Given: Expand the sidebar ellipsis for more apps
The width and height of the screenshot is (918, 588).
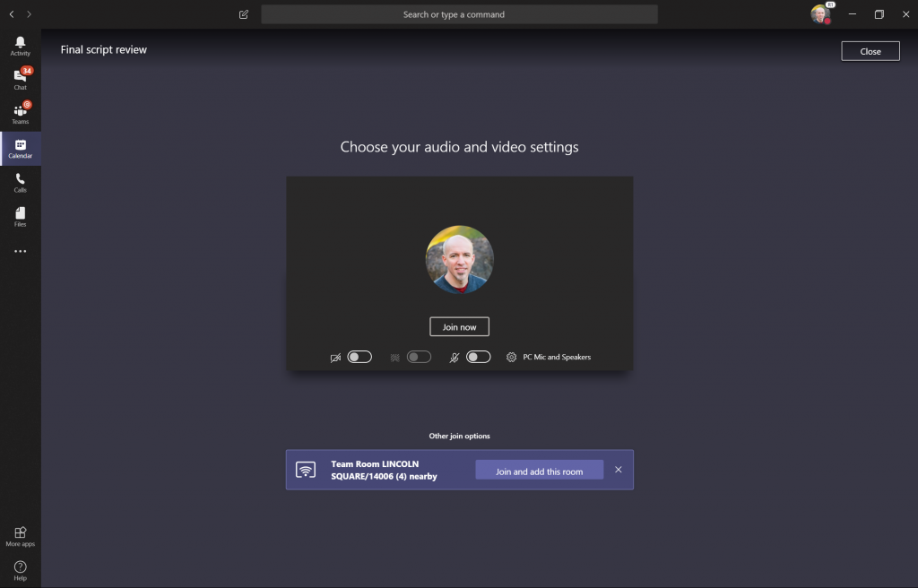Looking at the screenshot, I should (20, 252).
